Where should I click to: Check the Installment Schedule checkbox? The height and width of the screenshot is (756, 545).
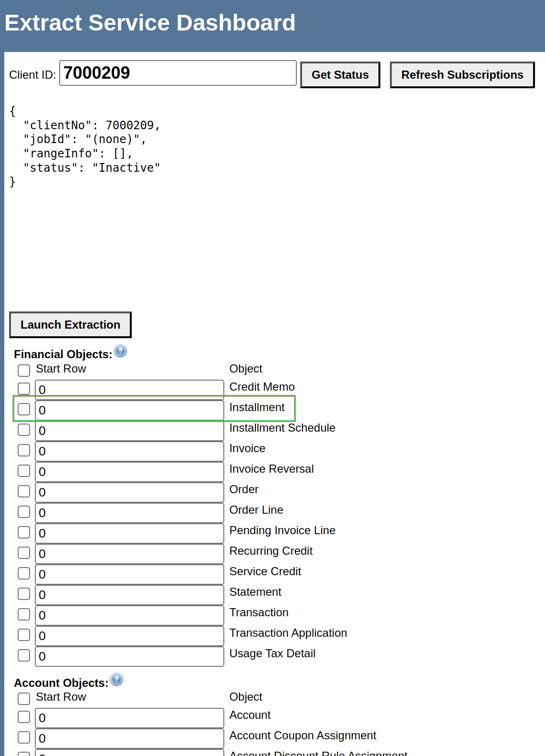(24, 430)
